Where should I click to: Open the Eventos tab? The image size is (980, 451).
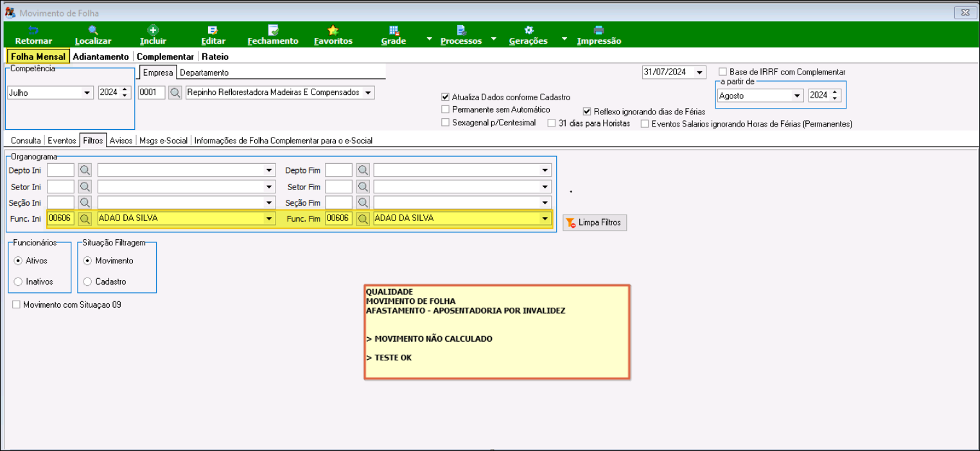62,140
